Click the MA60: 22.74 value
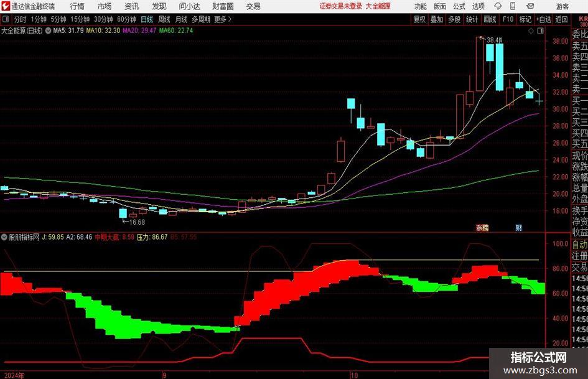Image resolution: width=588 pixels, height=379 pixels. (176, 30)
